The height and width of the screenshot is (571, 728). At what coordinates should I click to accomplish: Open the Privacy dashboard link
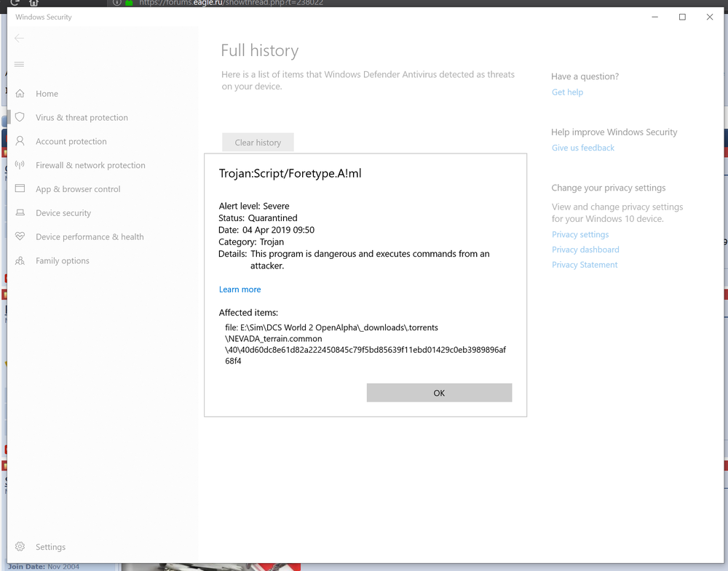[585, 249]
